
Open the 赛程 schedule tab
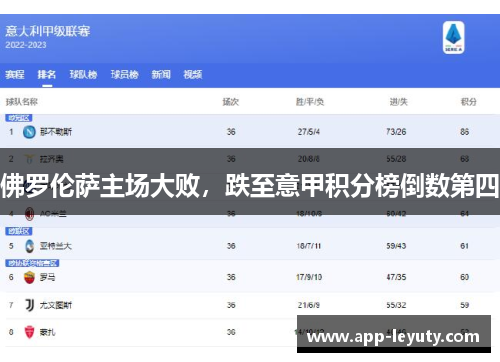click(15, 74)
